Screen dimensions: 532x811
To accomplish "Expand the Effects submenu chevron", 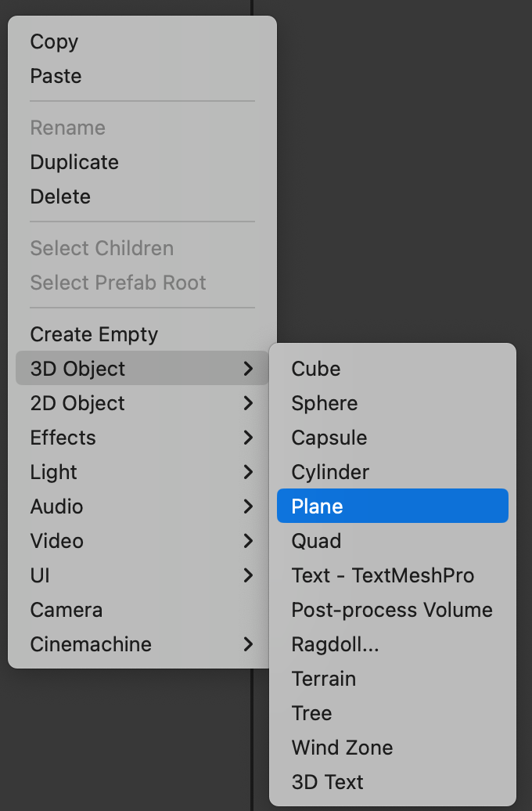I will click(x=248, y=437).
